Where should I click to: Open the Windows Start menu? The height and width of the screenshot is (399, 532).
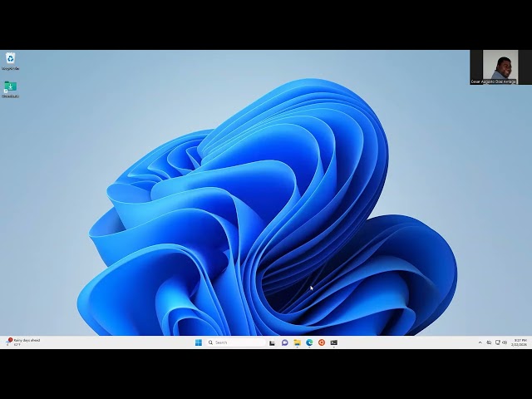tap(199, 342)
